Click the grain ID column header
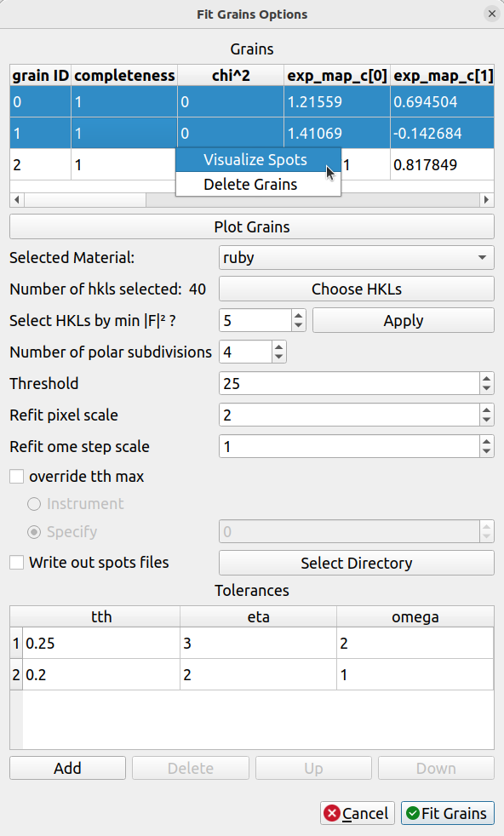 (x=41, y=76)
